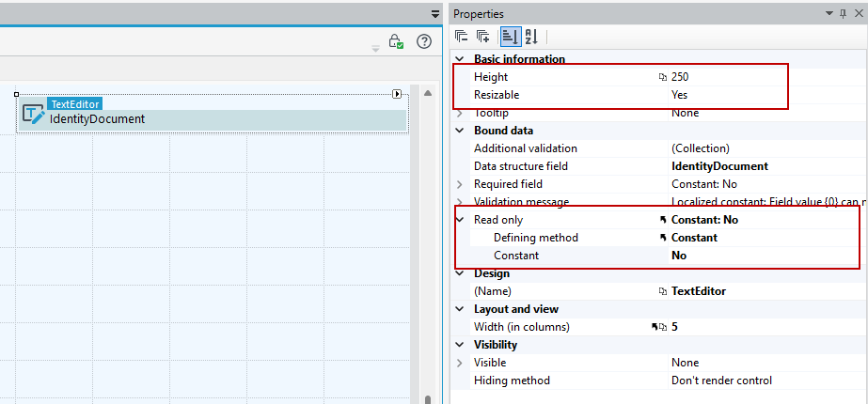Collapse the Basic information category
Viewport: 868px width, 404px height.
[459, 59]
